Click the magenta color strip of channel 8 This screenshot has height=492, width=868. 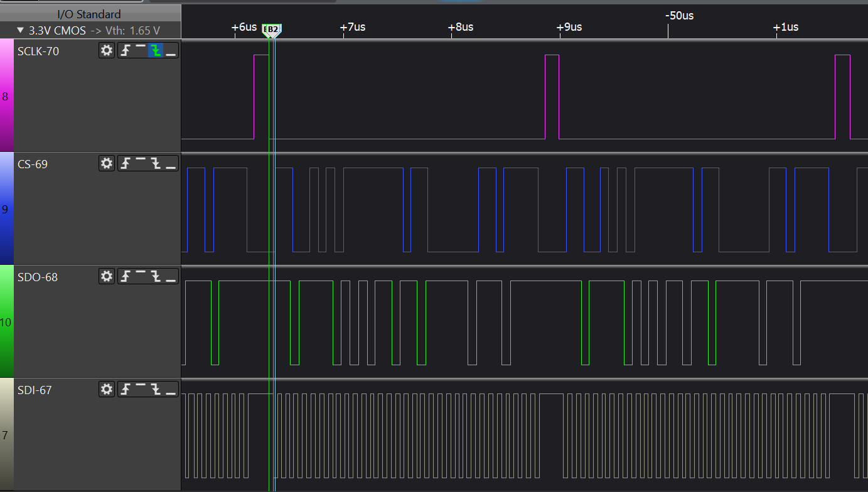click(6, 95)
